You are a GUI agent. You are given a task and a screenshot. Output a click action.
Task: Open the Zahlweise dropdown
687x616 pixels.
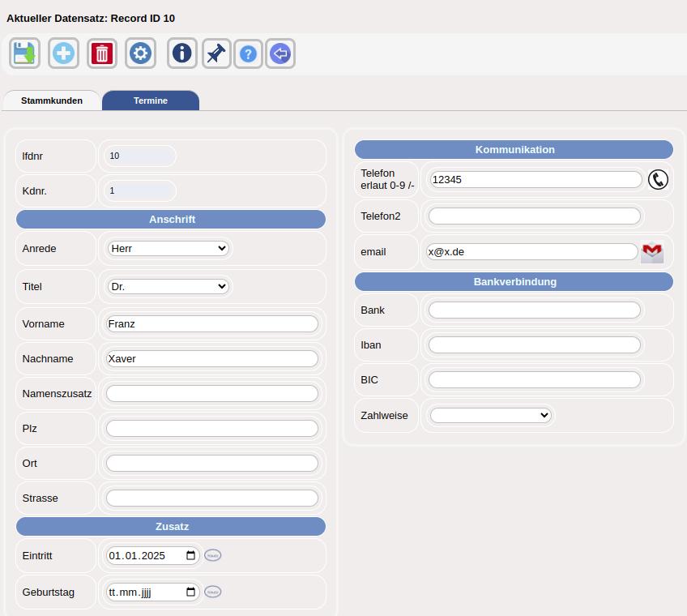490,415
